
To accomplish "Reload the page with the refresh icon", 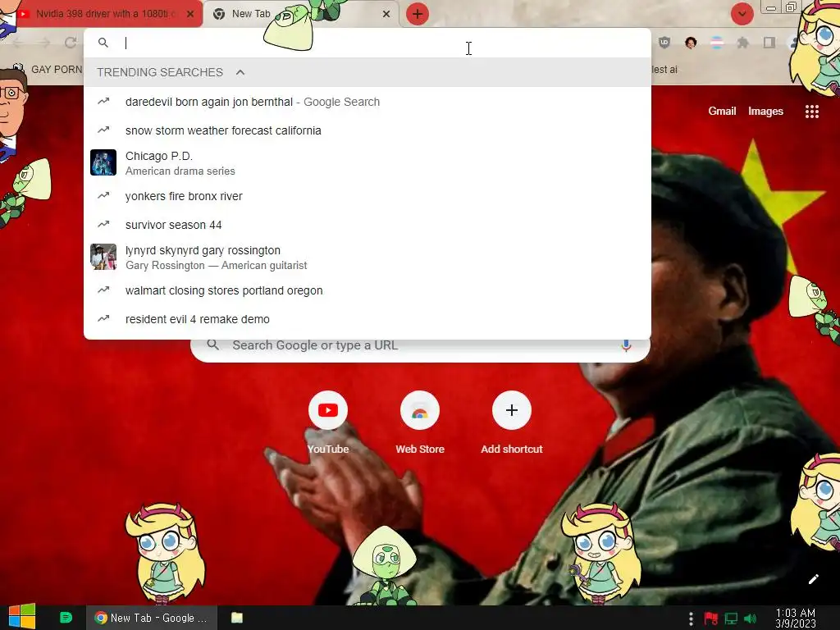I will pos(71,43).
